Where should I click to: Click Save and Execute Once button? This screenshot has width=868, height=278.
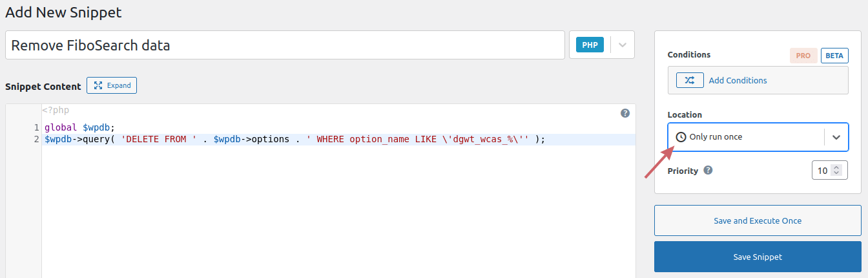(758, 220)
